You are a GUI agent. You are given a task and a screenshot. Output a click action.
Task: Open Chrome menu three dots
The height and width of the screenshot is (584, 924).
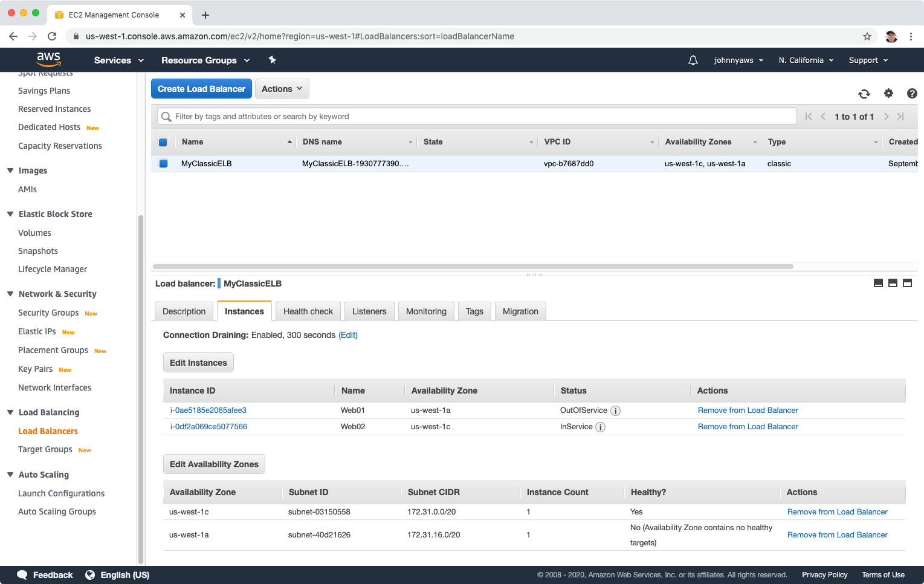[911, 36]
